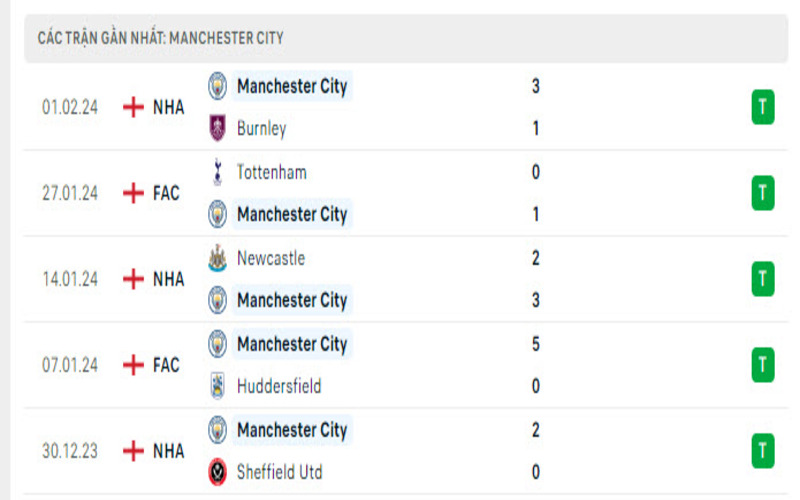The height and width of the screenshot is (500, 800).
Task: Click England flag icon for 30.12.23 match
Action: 133,451
